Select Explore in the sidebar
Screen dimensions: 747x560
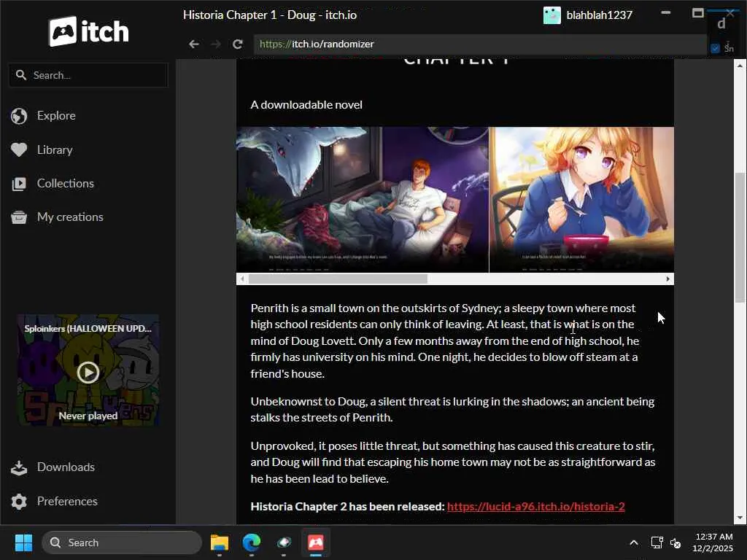[x=56, y=116]
